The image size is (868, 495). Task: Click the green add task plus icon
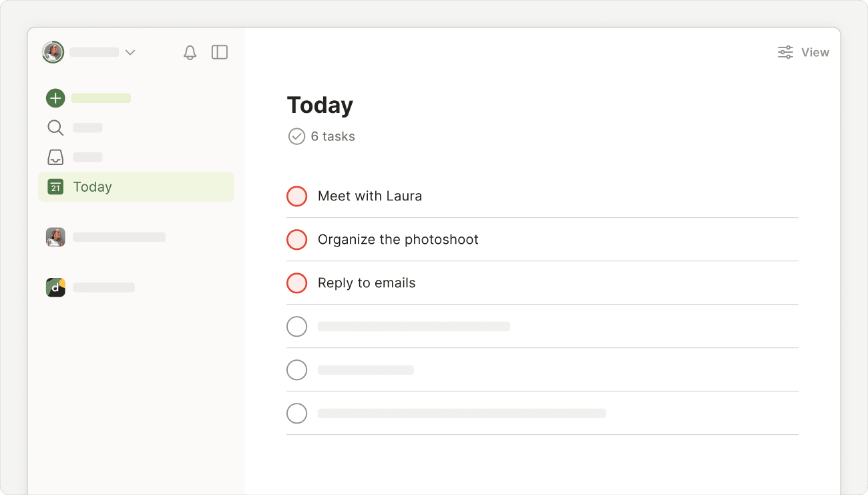tap(55, 98)
